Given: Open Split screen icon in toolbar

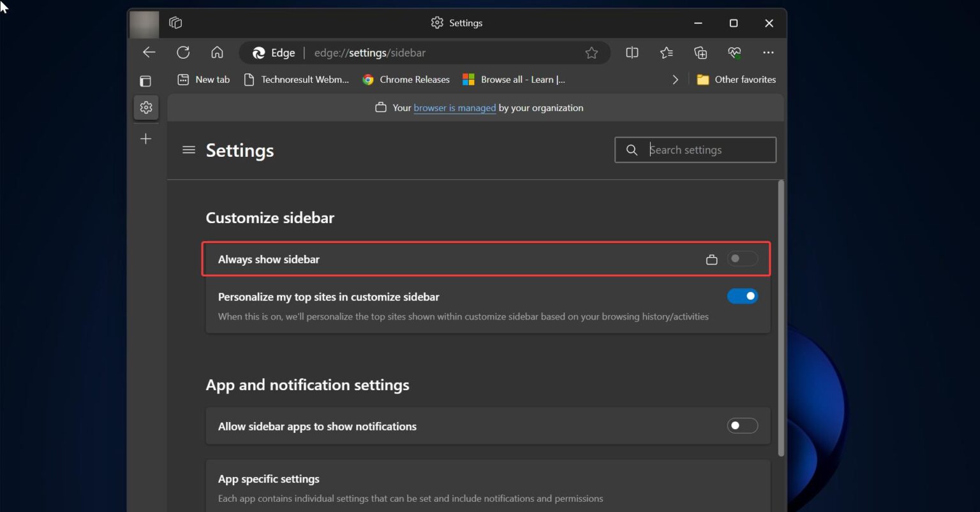Looking at the screenshot, I should [632, 53].
